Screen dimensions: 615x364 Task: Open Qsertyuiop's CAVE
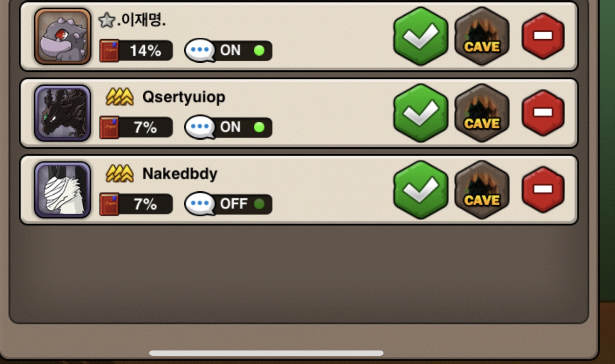[x=482, y=113]
